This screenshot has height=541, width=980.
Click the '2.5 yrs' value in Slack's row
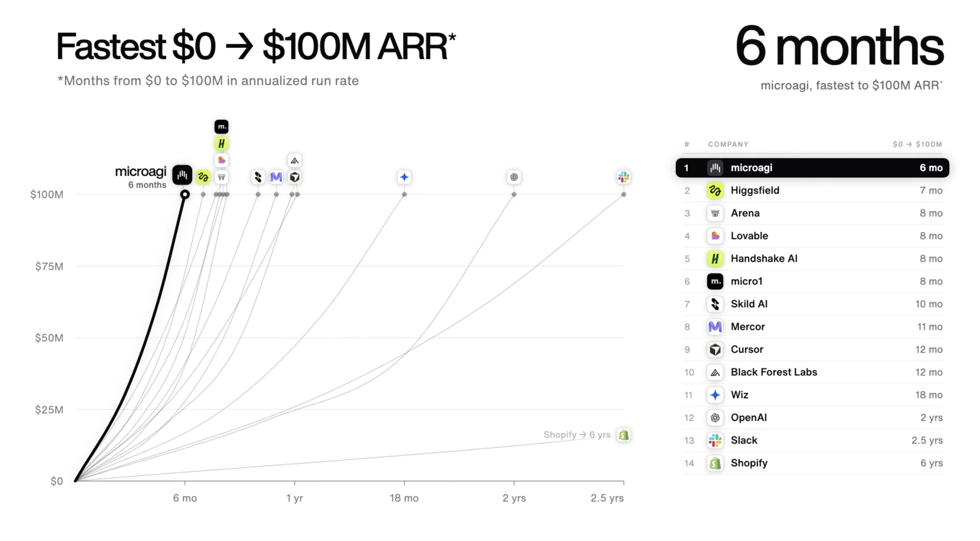pos(927,440)
